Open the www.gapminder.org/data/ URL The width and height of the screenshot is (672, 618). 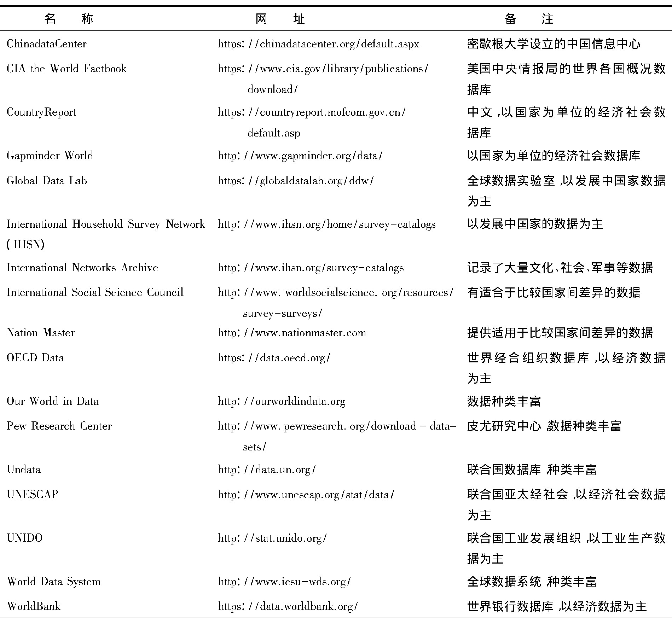click(300, 156)
